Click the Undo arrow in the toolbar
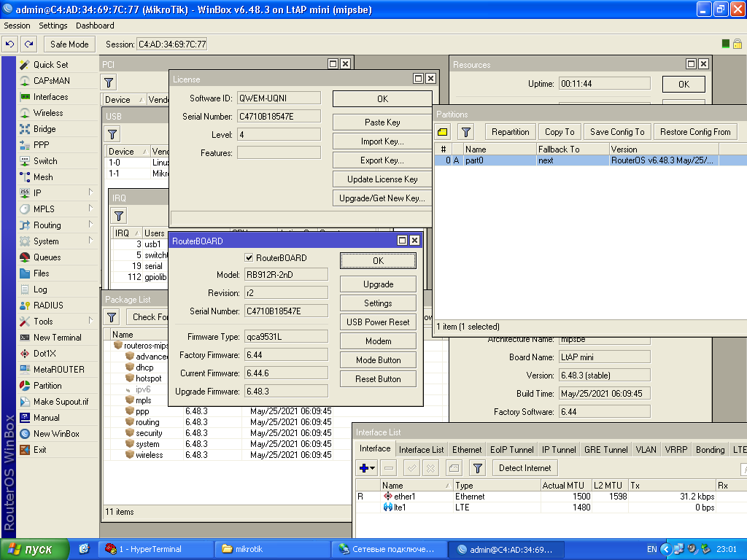747x560 pixels. [10, 44]
